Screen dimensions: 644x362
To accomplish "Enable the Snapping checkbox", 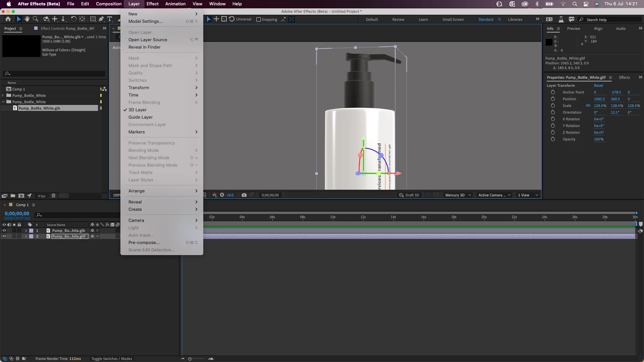I will pos(259,19).
